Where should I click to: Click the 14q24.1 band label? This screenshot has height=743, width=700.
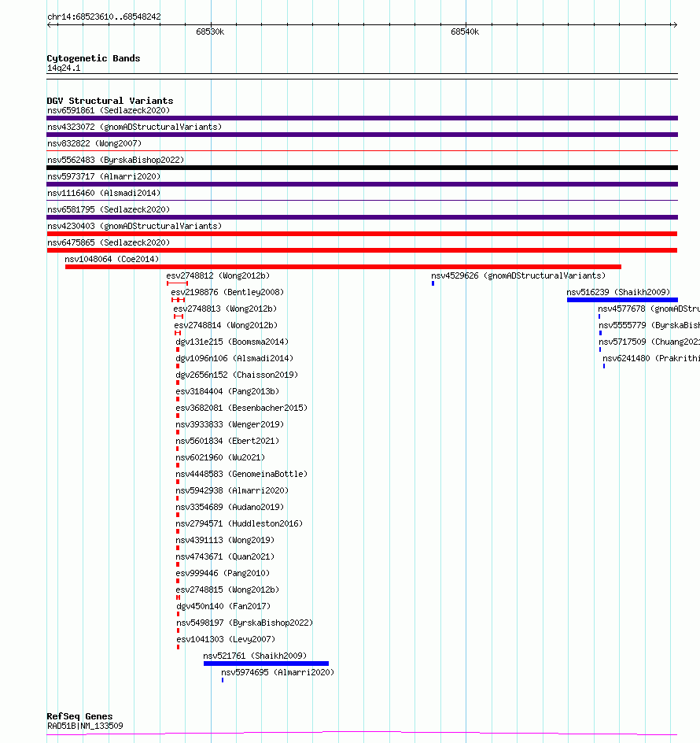coord(64,68)
